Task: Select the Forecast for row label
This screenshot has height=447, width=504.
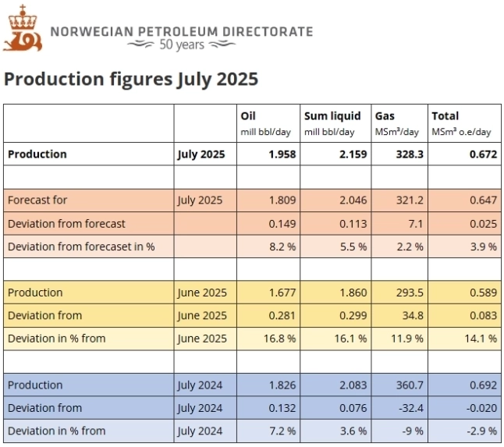Action: pyautogui.click(x=37, y=200)
